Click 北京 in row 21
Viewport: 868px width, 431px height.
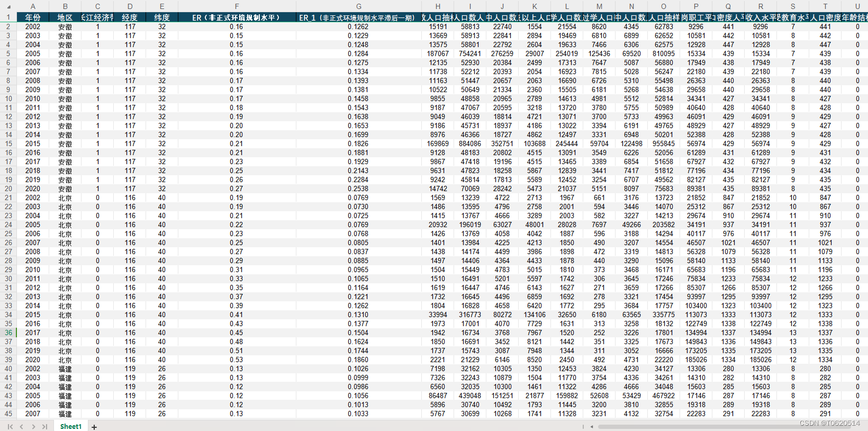coord(65,197)
